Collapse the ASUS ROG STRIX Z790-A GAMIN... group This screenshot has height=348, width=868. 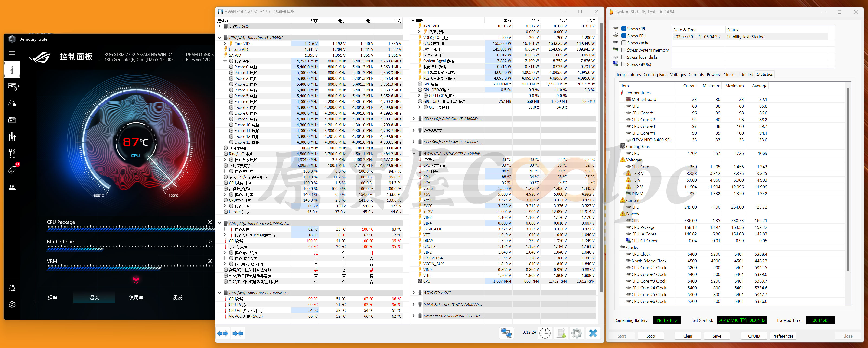click(x=414, y=154)
